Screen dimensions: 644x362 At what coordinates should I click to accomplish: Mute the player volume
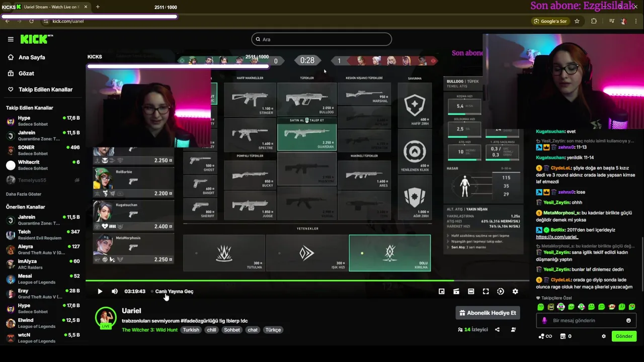(115, 291)
